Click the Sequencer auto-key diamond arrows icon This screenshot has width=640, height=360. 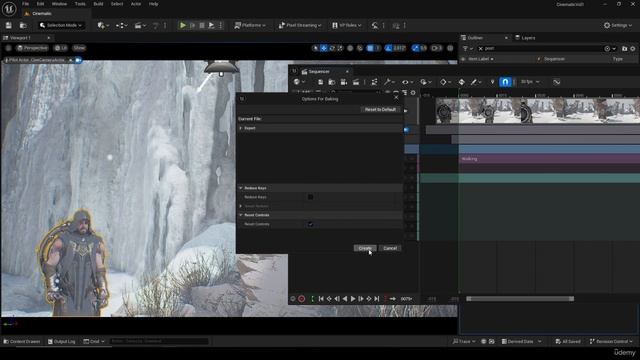pyautogui.click(x=462, y=82)
